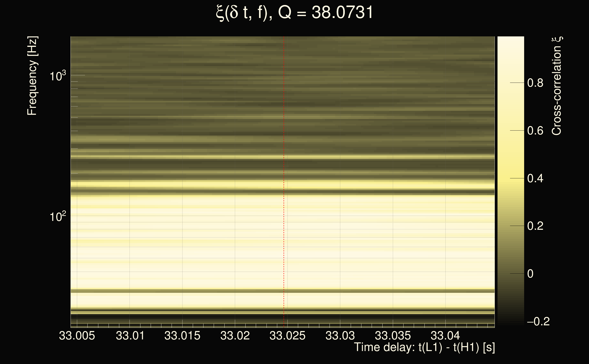Screen dimensions: 589x364
Task: Click the Cross-correlation ξ colorbar title
Action: [x=557, y=86]
